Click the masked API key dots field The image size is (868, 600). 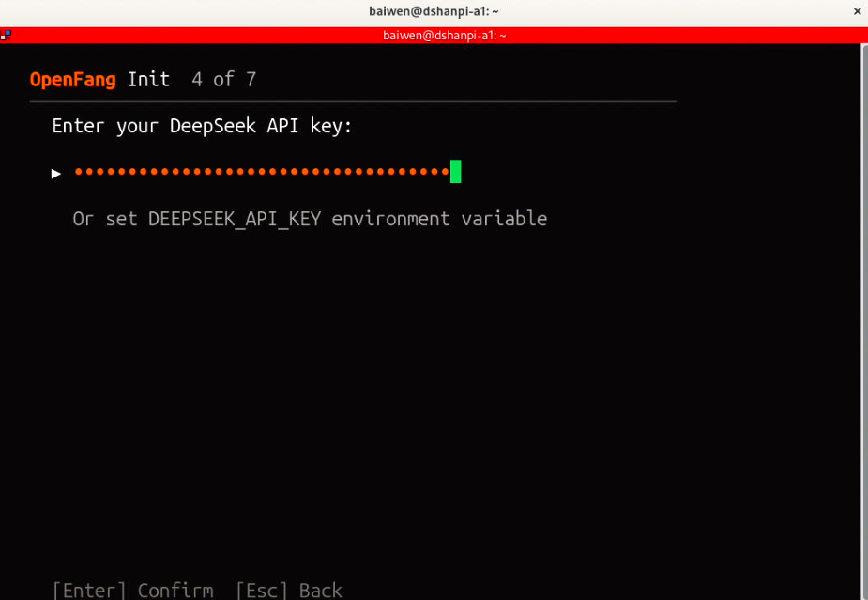click(x=262, y=172)
